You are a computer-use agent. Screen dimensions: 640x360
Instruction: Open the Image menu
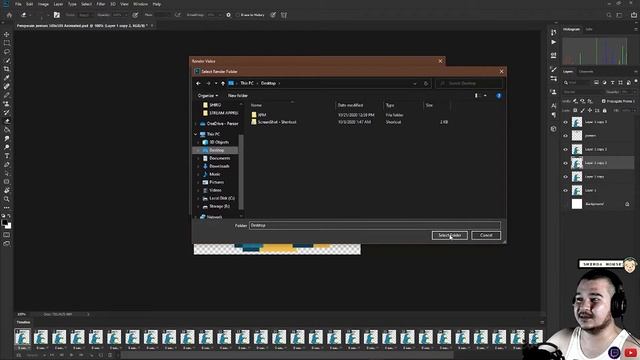tap(43, 4)
